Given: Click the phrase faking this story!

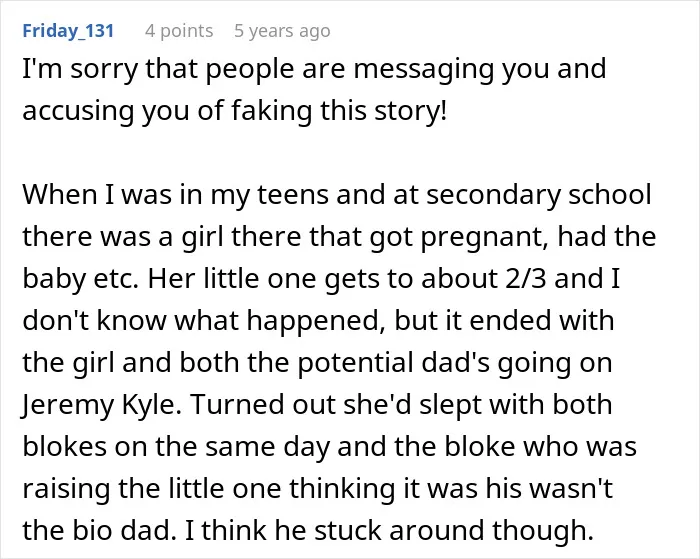Looking at the screenshot, I should (x=339, y=111).
